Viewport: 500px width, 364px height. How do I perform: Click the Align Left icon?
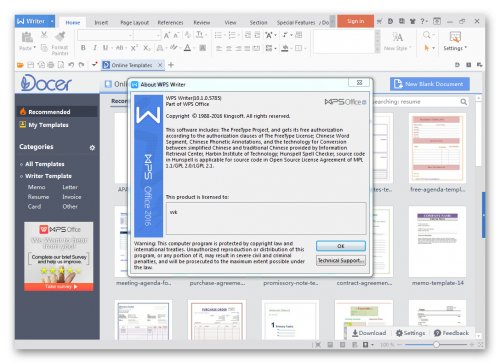(x=219, y=49)
